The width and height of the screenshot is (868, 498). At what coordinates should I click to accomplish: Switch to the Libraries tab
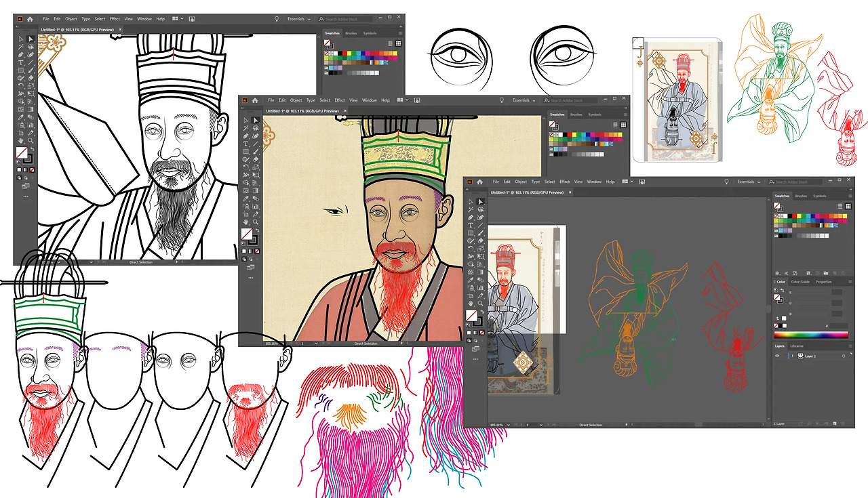pyautogui.click(x=797, y=346)
